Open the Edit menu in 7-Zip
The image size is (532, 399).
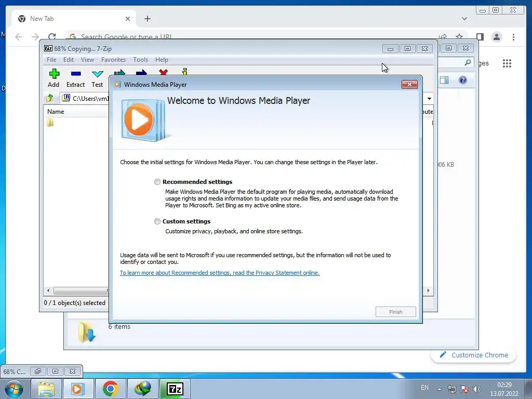click(69, 60)
